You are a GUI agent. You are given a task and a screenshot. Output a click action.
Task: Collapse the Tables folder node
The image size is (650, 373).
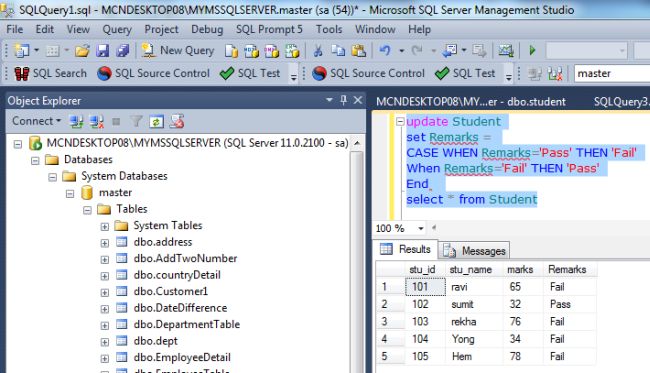[87, 210]
